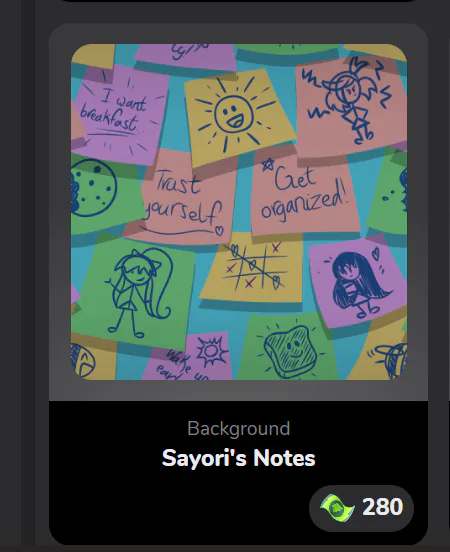The width and height of the screenshot is (450, 552).
Task: Click the yarn ball doodle on yellow note
Action: tap(390, 359)
